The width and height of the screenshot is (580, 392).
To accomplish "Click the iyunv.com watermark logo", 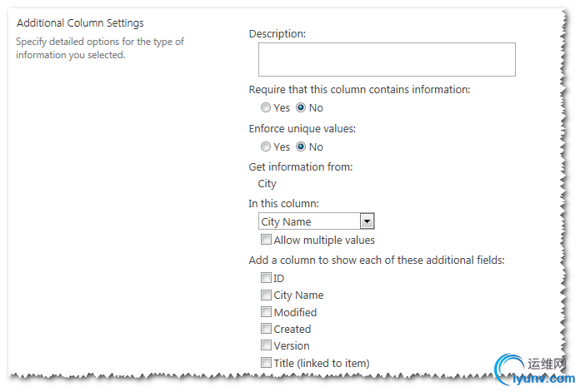I will click(x=535, y=370).
